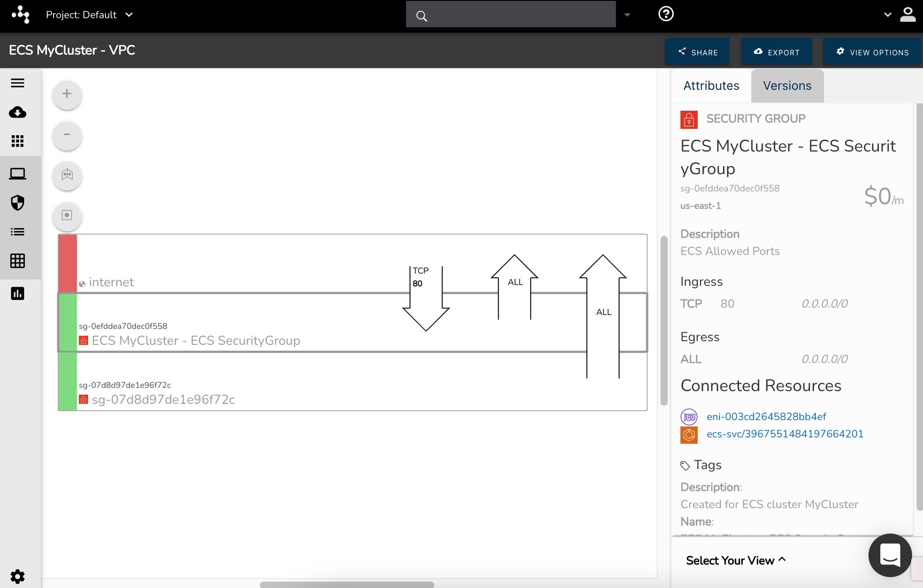Open the settings gear at bottom left
The width and height of the screenshot is (923, 588).
coord(18,576)
